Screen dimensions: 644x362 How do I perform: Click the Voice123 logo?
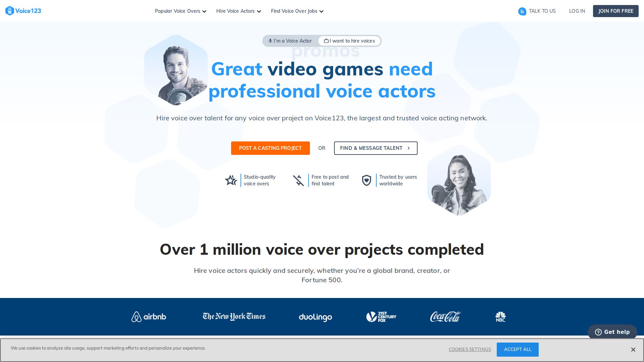[x=23, y=11]
